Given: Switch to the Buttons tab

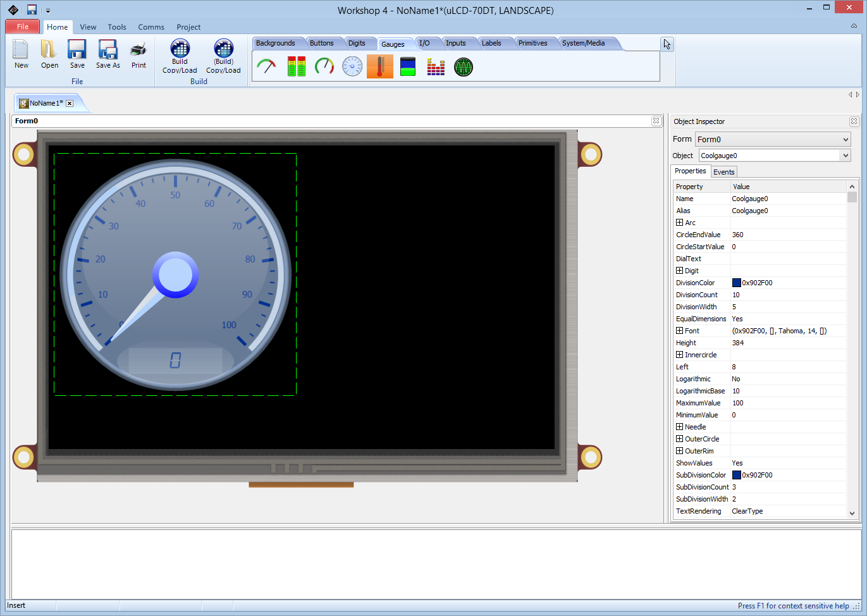Looking at the screenshot, I should click(323, 42).
